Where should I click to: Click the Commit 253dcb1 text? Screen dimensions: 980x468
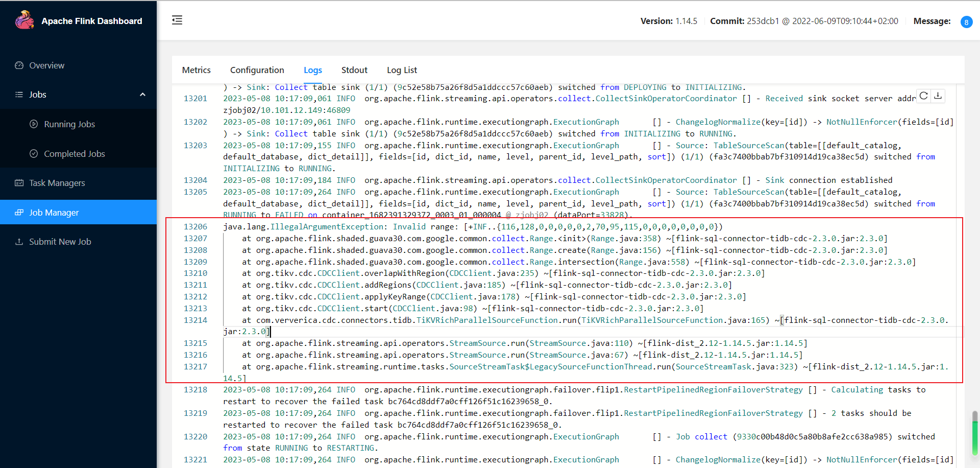(x=804, y=21)
